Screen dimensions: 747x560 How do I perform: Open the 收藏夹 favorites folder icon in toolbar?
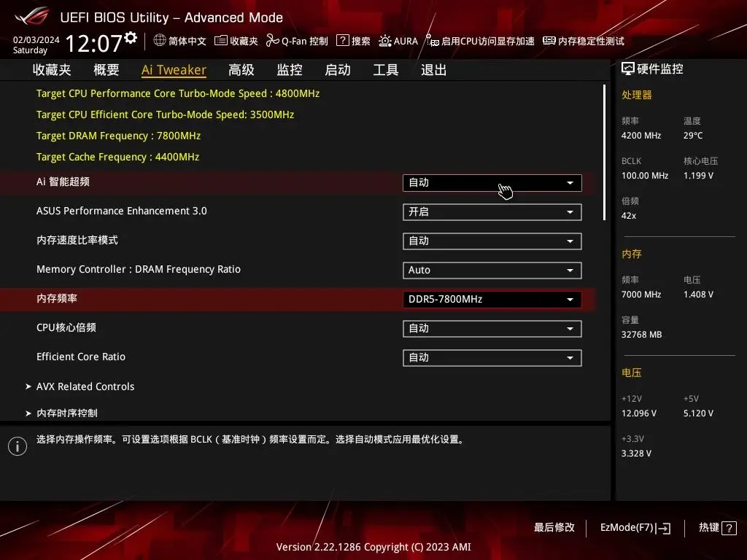point(221,41)
